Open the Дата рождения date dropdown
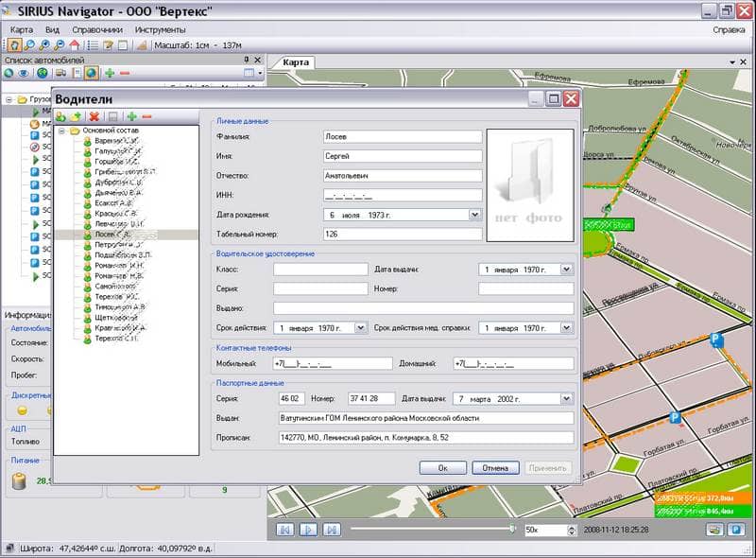This screenshot has width=756, height=558. [x=474, y=215]
